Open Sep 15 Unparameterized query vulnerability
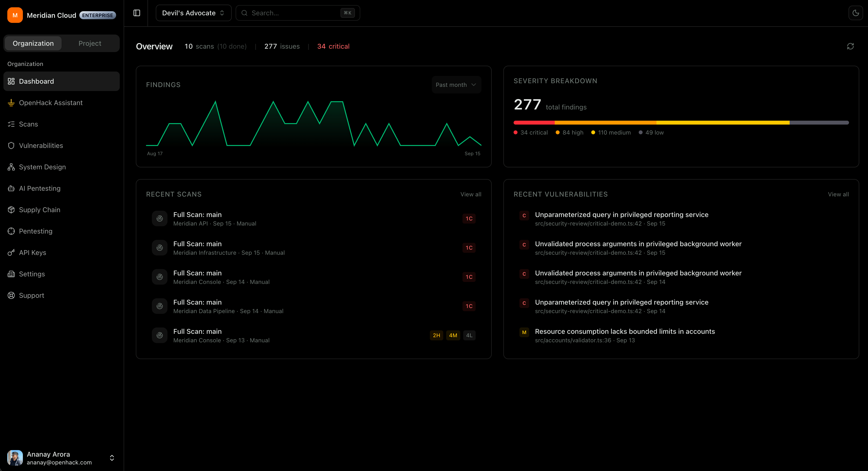Image resolution: width=868 pixels, height=471 pixels. tap(681, 218)
